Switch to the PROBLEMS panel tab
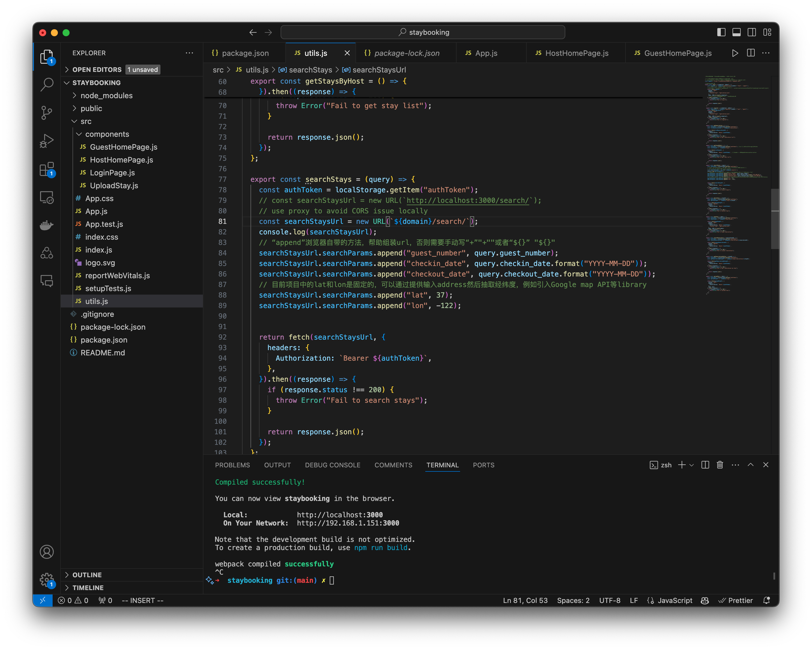812x650 pixels. pyautogui.click(x=232, y=465)
